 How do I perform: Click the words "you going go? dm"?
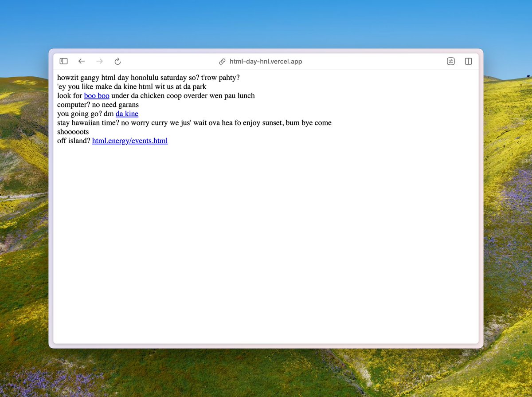click(x=86, y=114)
